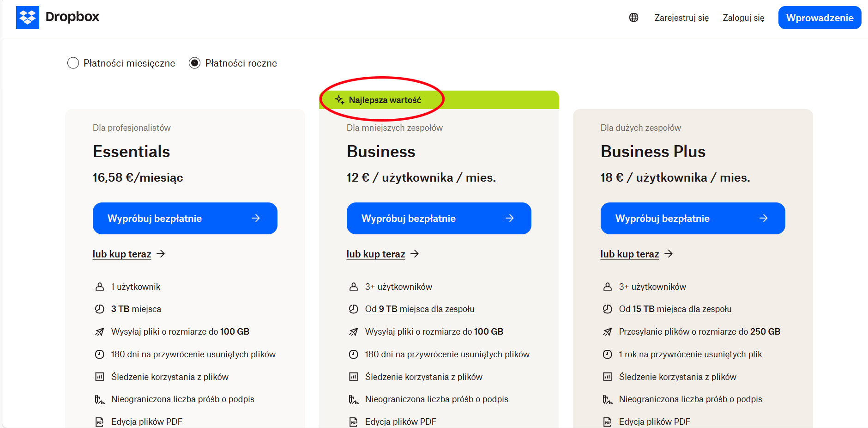
Task: Click the tracking chart icon in the Business list
Action: coord(354,377)
